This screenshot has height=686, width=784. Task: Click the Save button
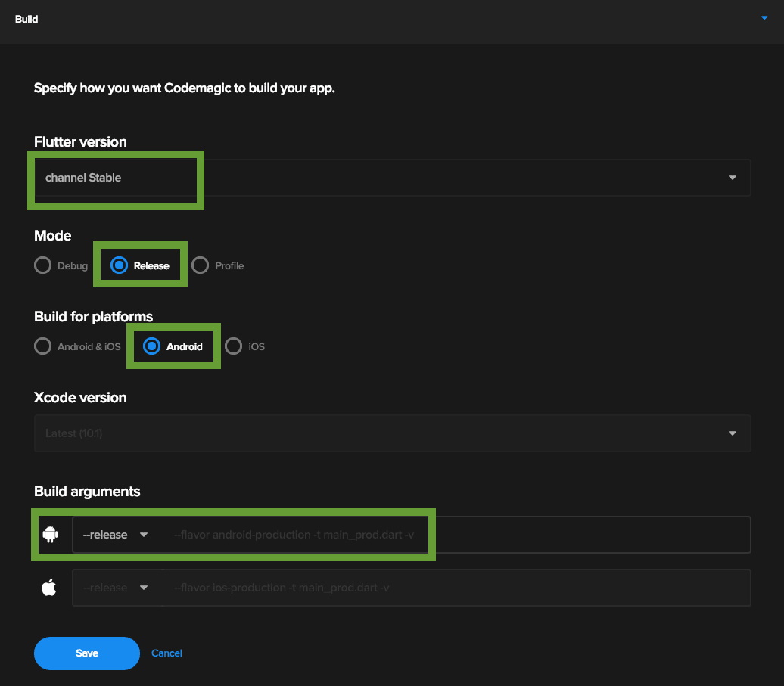coord(86,653)
